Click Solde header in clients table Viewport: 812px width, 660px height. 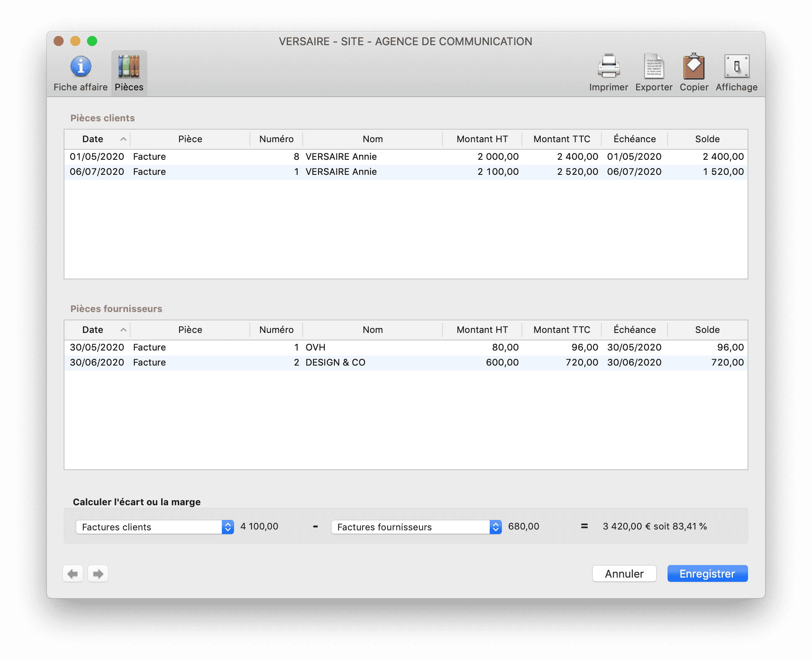coord(707,139)
